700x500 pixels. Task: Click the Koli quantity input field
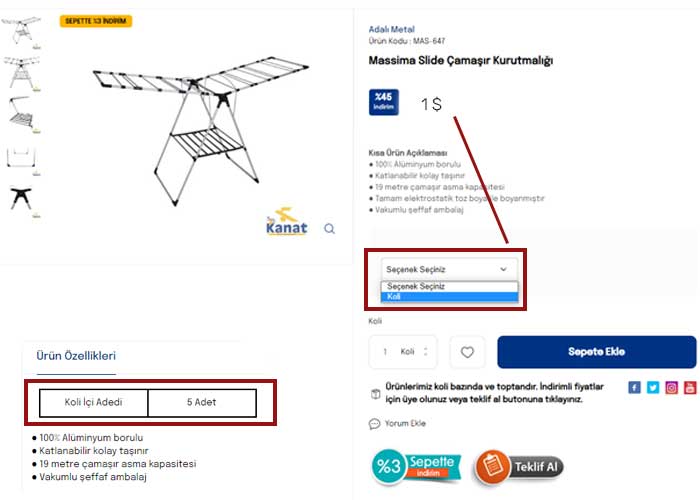click(403, 352)
